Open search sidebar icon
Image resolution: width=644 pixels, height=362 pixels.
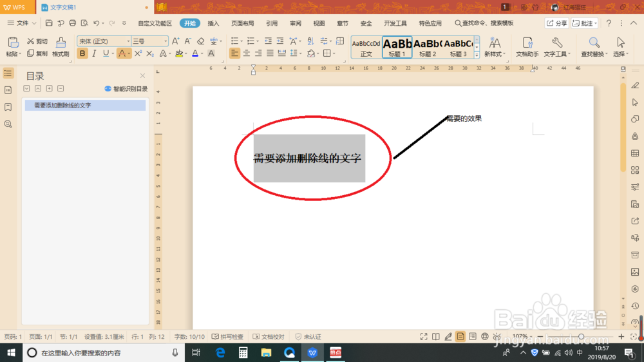(8, 124)
